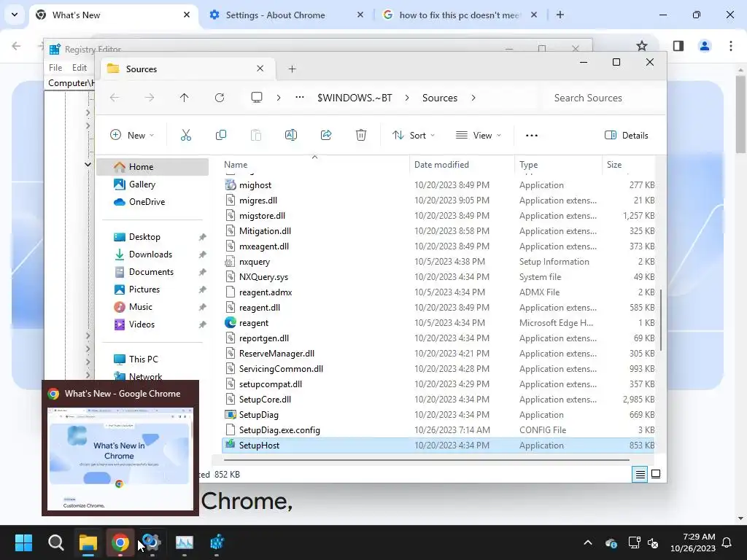Open Desktop in the navigation pane
The height and width of the screenshot is (560, 747).
pyautogui.click(x=152, y=237)
